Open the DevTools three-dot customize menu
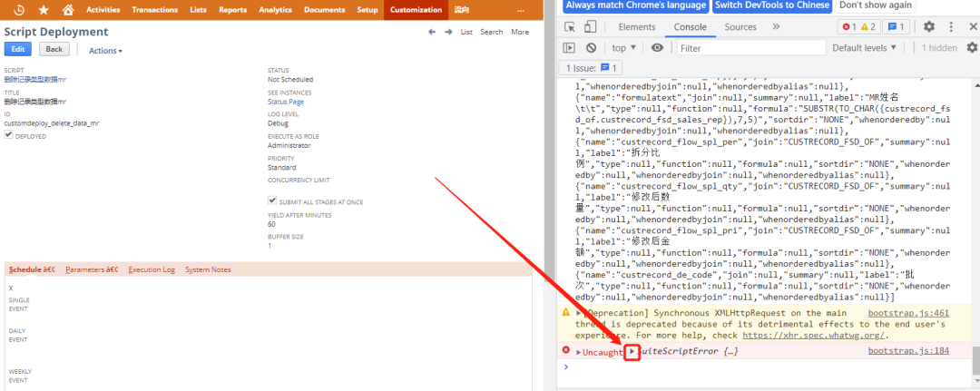980x391 pixels. coord(951,27)
